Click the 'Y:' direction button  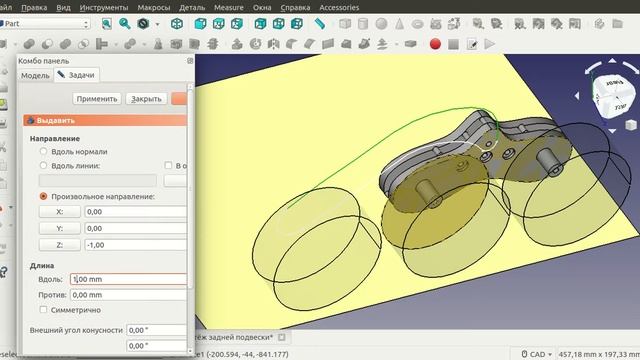60,228
